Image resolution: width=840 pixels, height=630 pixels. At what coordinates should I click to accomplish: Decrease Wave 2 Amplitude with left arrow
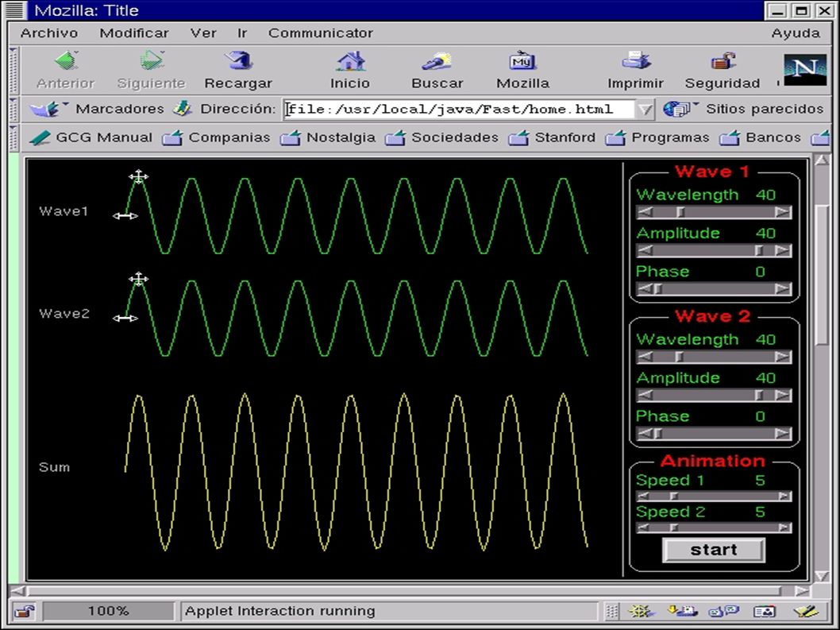(x=645, y=395)
